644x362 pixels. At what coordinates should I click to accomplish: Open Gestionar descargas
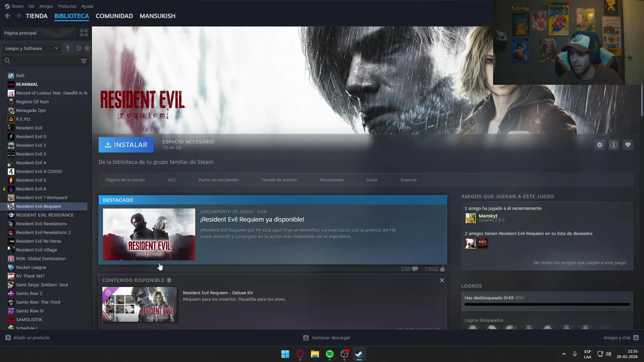pyautogui.click(x=327, y=337)
